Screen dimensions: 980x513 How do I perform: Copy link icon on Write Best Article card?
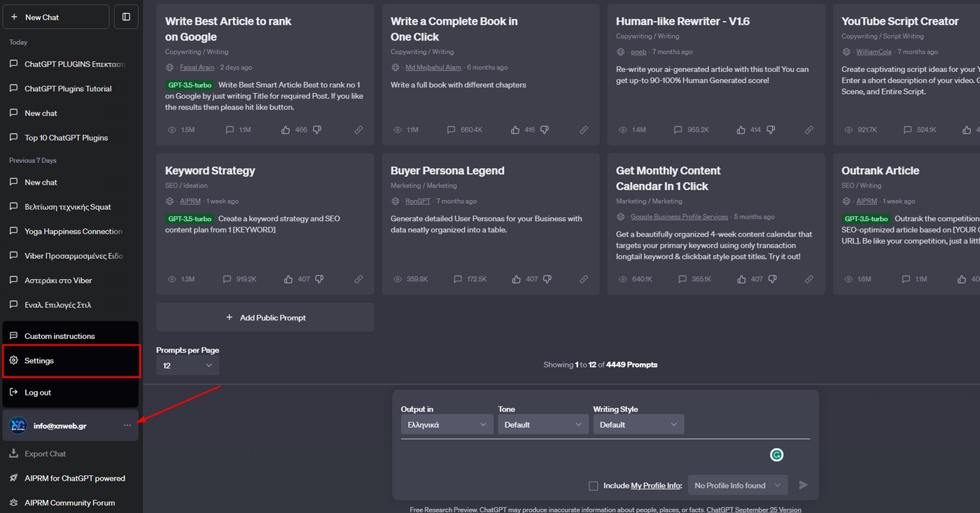[x=358, y=130]
